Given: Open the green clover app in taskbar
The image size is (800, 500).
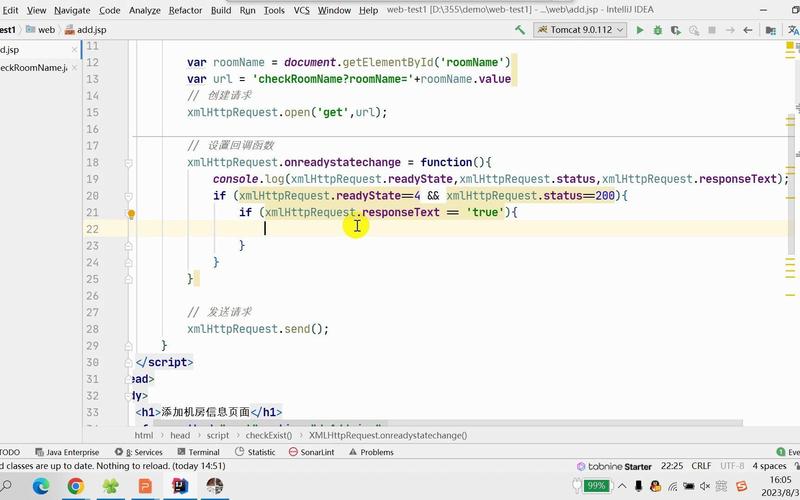Looking at the screenshot, I should 110,486.
